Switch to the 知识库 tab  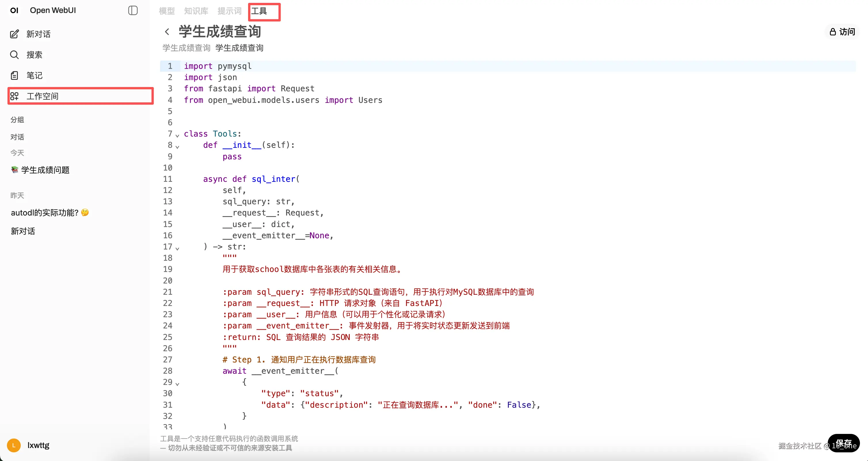(196, 11)
